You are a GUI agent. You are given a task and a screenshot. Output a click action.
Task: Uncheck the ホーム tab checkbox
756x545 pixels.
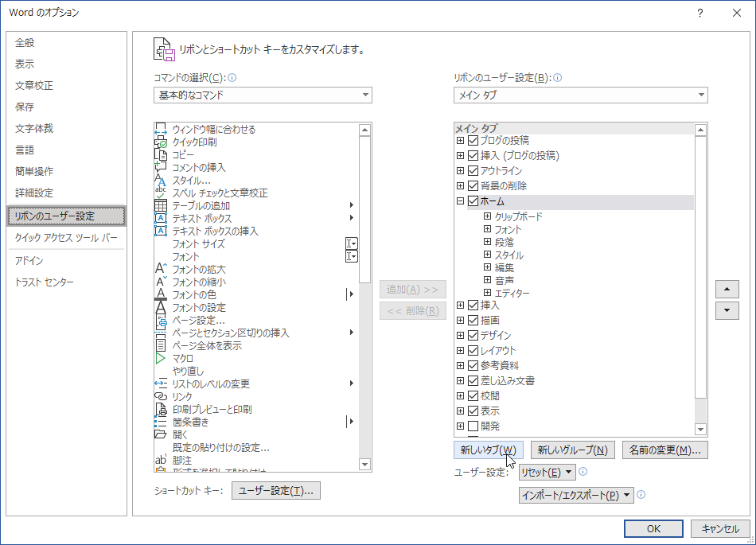point(473,201)
